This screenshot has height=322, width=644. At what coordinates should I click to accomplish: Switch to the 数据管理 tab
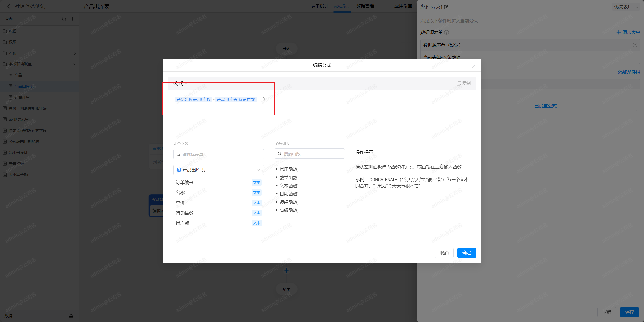point(365,6)
